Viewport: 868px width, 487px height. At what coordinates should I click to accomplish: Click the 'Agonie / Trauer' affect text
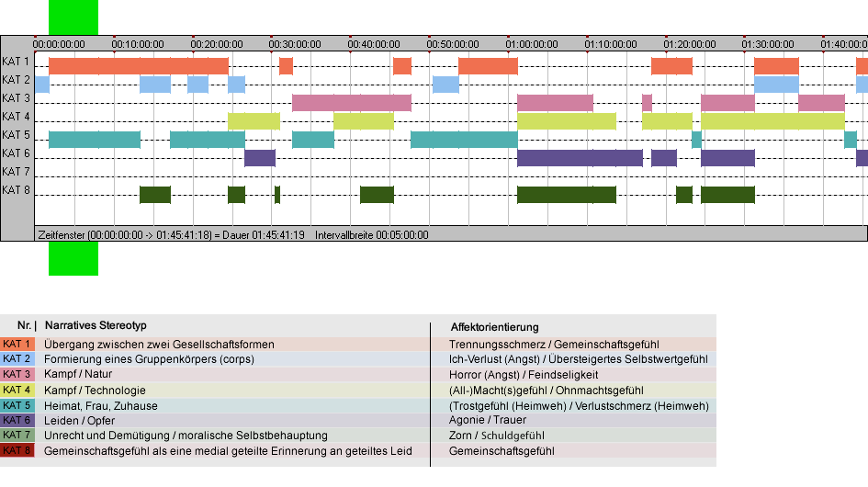pos(488,421)
